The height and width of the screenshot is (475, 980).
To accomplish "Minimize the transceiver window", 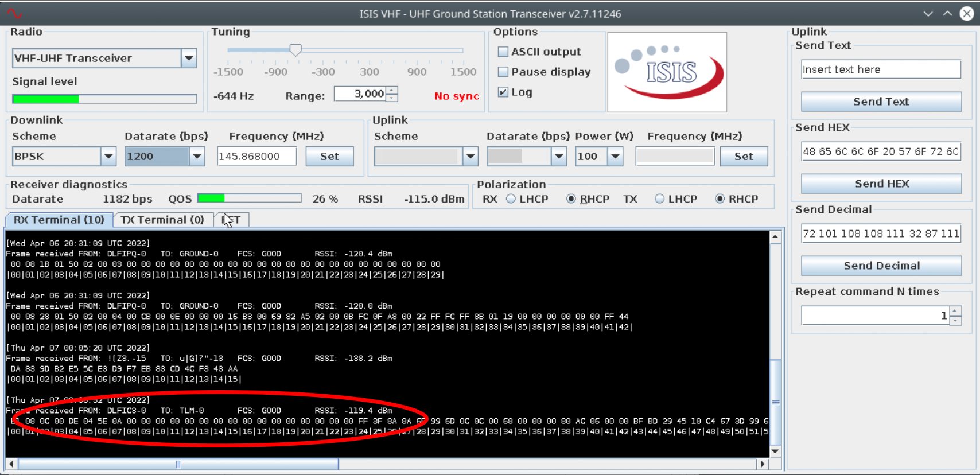I will coord(928,14).
